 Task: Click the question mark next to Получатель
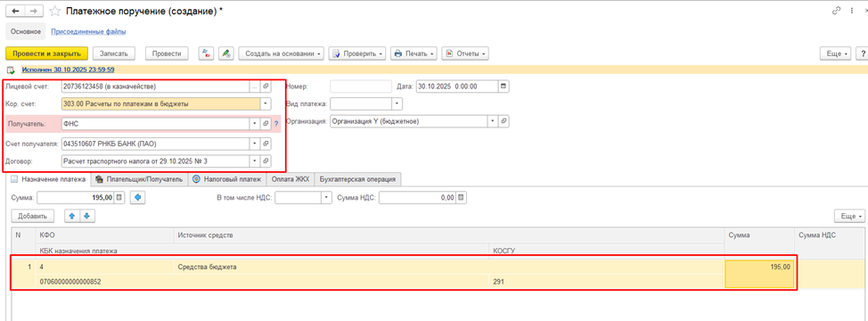[x=276, y=124]
